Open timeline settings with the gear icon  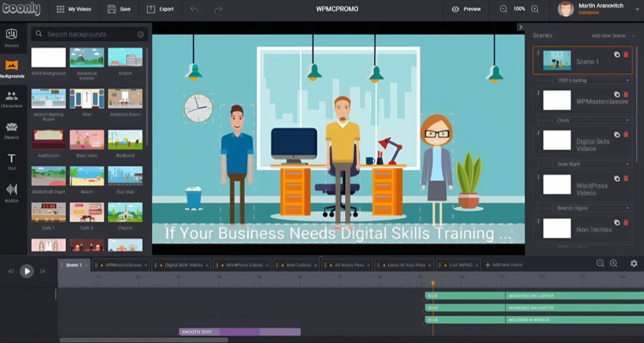tap(634, 264)
